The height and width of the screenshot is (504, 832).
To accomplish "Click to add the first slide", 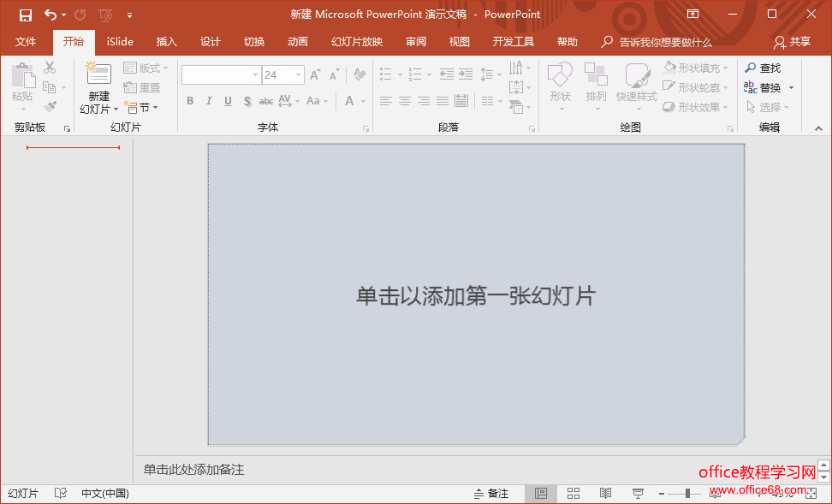I will pos(476,296).
